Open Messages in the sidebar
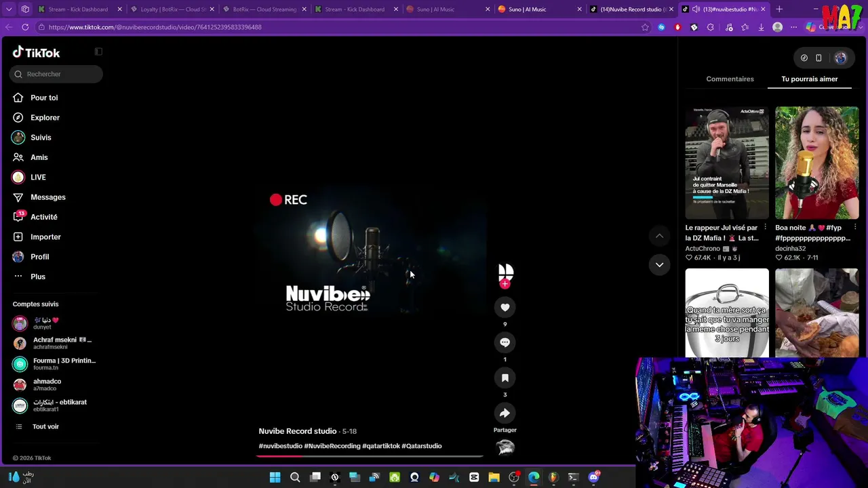This screenshot has width=868, height=488. (x=47, y=197)
